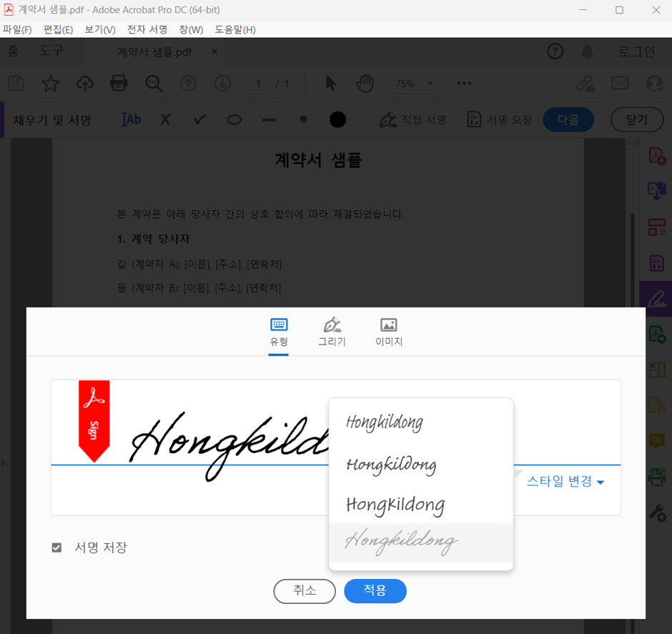Open notifications bell icon
Image resolution: width=672 pixels, height=634 pixels.
click(587, 52)
